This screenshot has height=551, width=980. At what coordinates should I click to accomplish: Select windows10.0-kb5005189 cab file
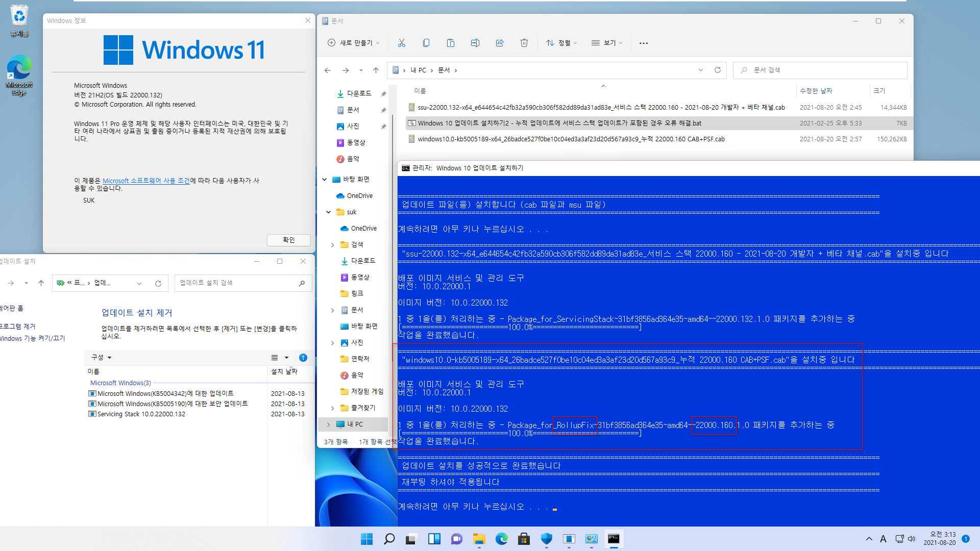click(657, 139)
